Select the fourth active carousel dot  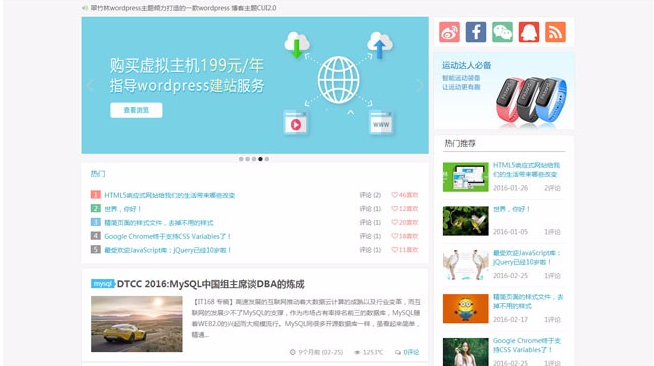tap(260, 159)
